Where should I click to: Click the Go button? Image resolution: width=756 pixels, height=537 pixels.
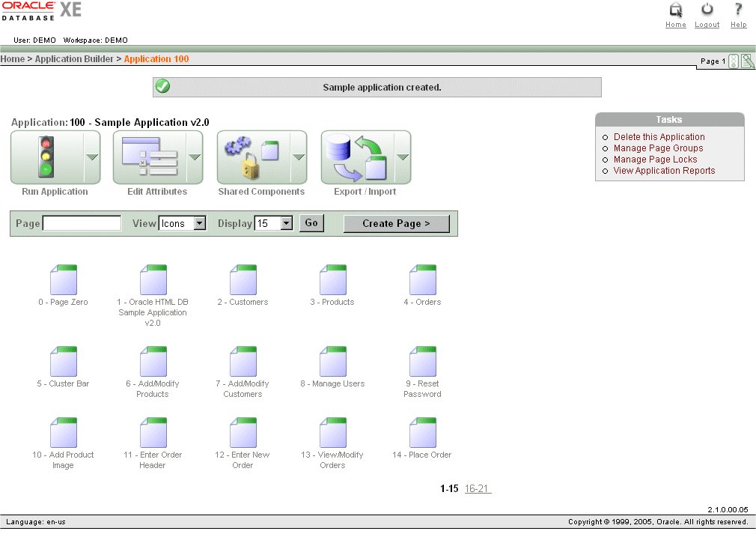pyautogui.click(x=311, y=223)
